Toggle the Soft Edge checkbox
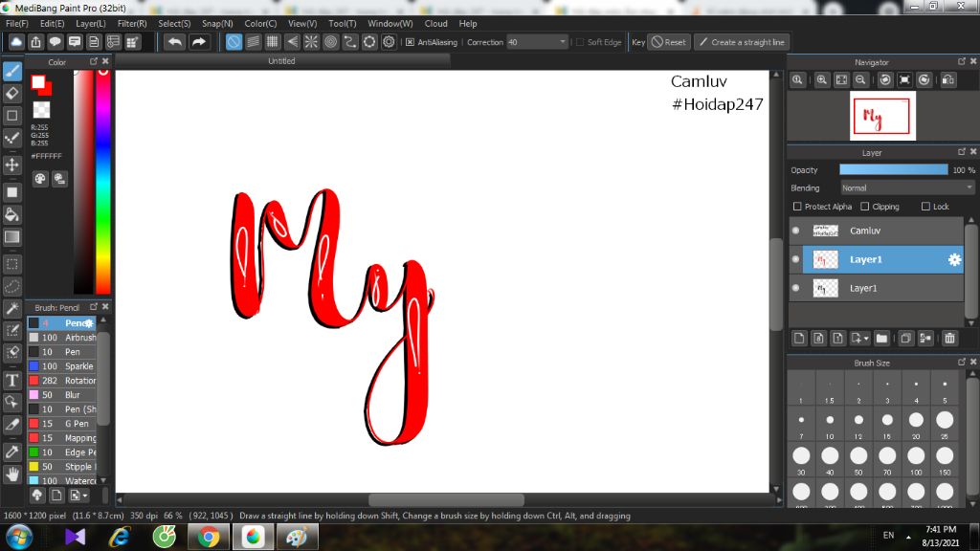Viewport: 980px width, 551px height. pyautogui.click(x=580, y=42)
